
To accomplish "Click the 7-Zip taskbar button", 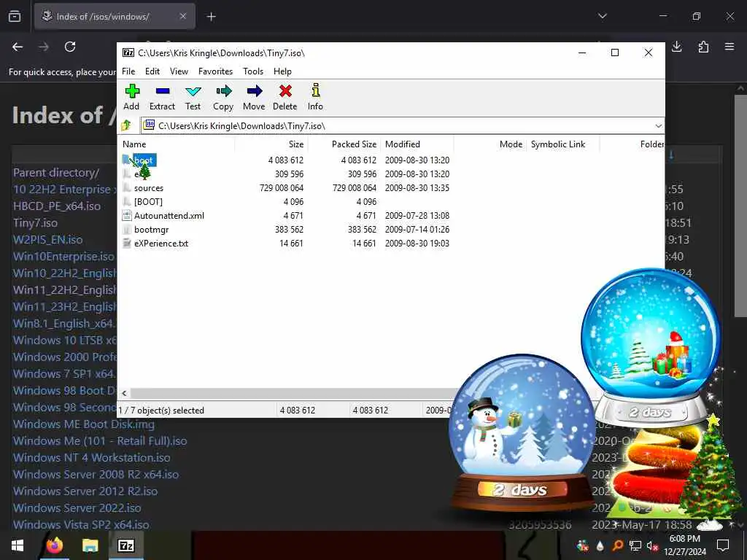I will pyautogui.click(x=126, y=545).
